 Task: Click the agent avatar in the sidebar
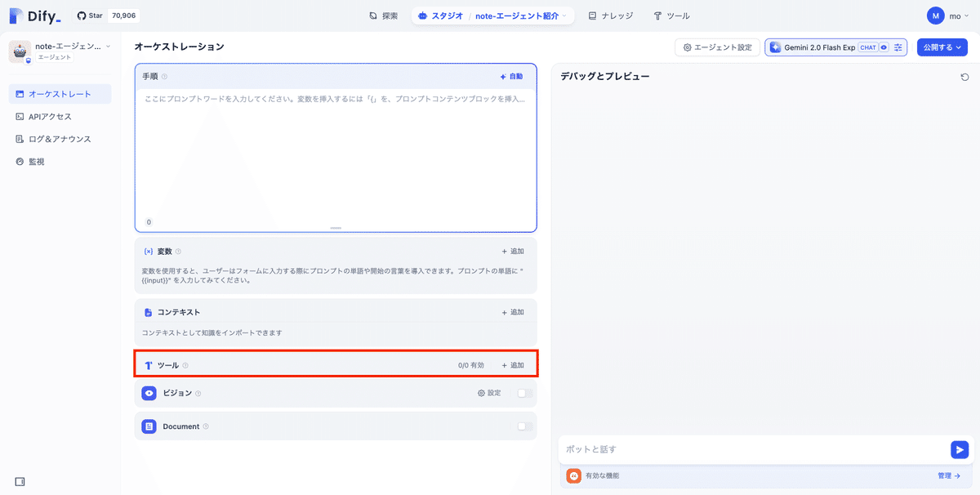20,51
